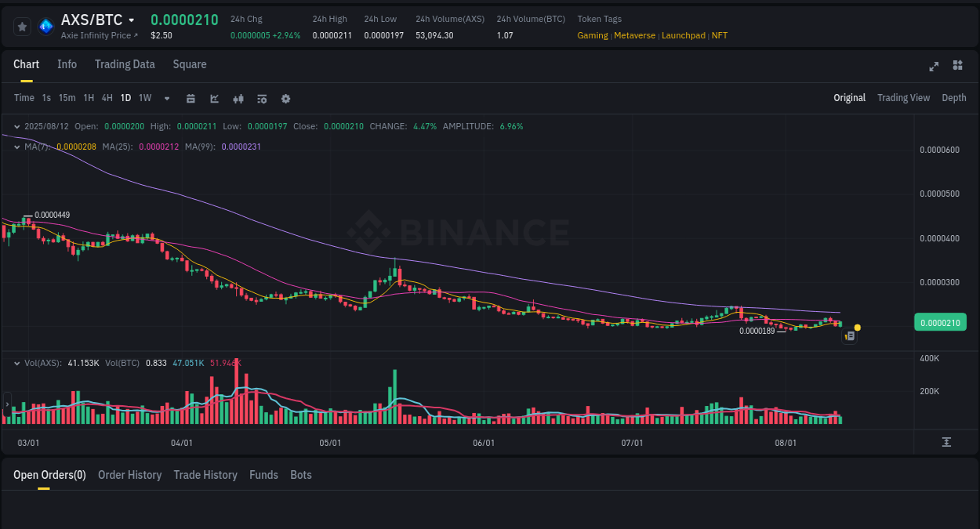
Task: Open the technical indicators icon
Action: [238, 98]
